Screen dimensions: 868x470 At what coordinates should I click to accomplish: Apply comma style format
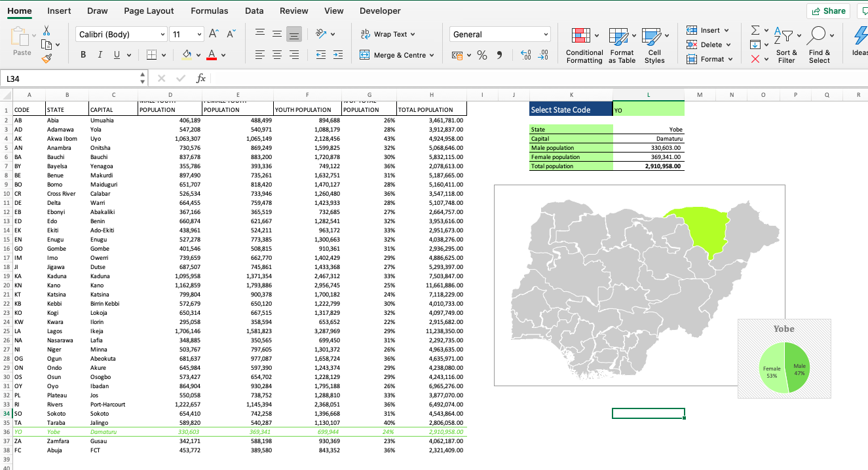(500, 55)
